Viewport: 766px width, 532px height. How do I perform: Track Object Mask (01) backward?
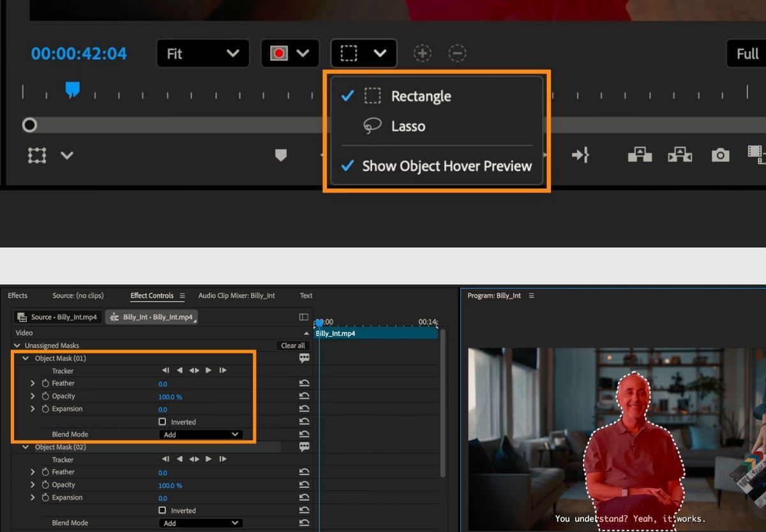click(180, 370)
